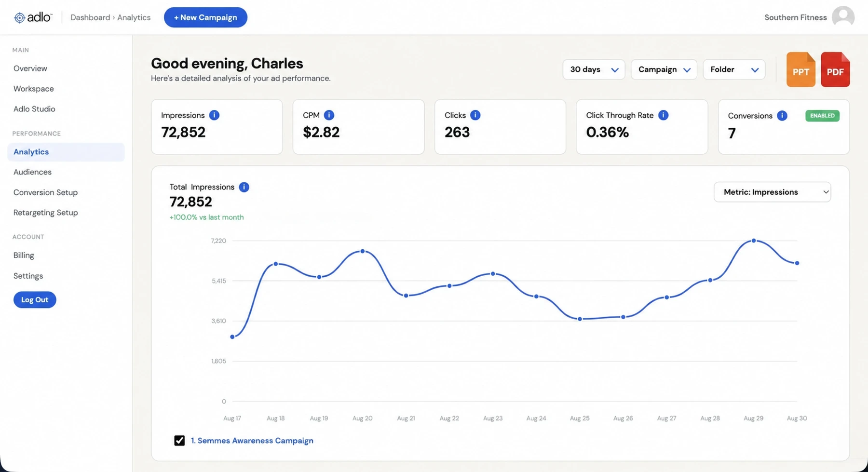Click the Southern Fitness account name

point(795,17)
